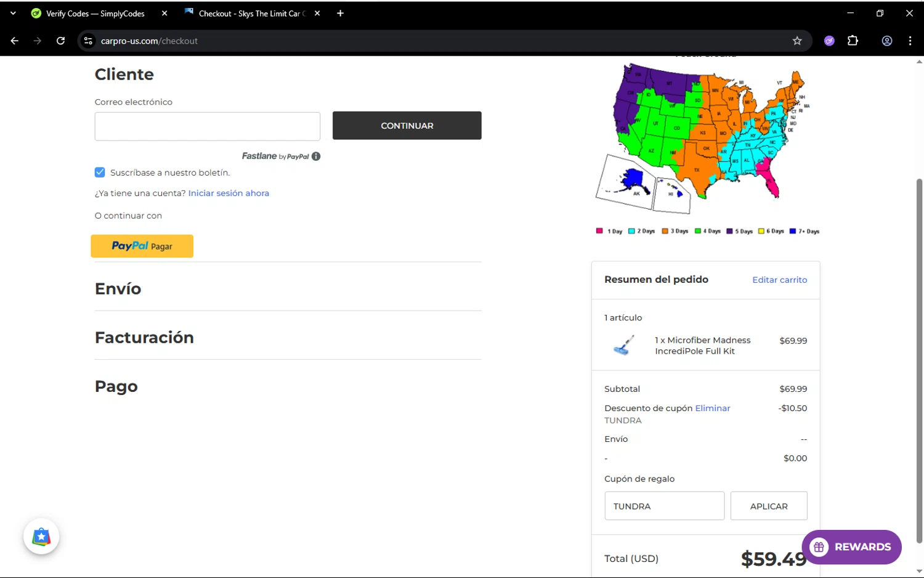Click the site information icon in address bar
The width and height of the screenshot is (924, 578).
tap(89, 41)
